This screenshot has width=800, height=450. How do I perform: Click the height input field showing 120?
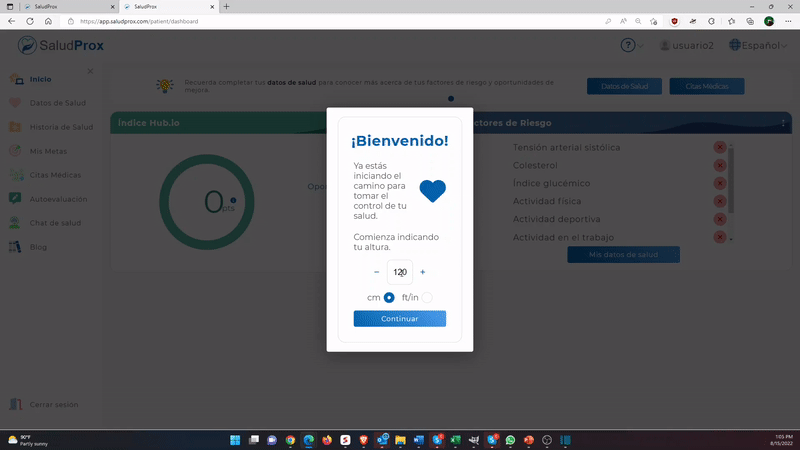pyautogui.click(x=399, y=272)
